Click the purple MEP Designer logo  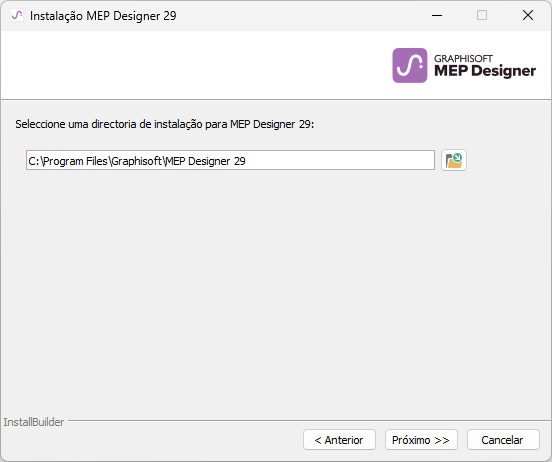(410, 65)
